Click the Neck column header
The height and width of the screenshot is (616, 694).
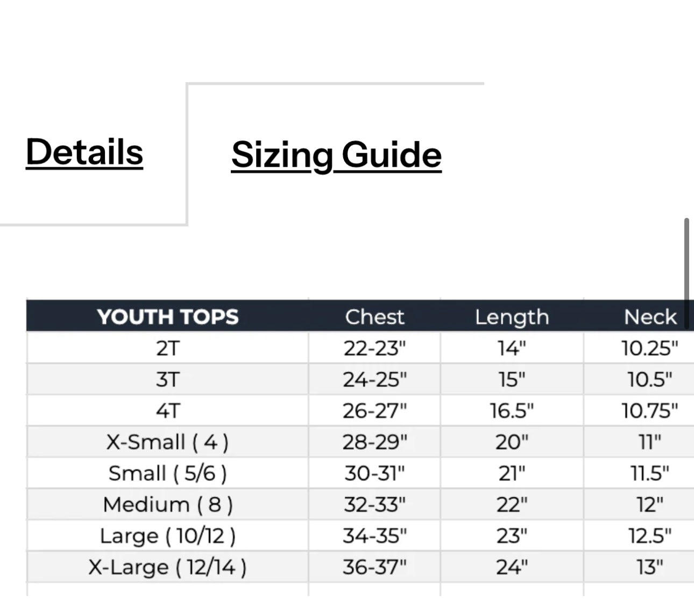coord(650,317)
